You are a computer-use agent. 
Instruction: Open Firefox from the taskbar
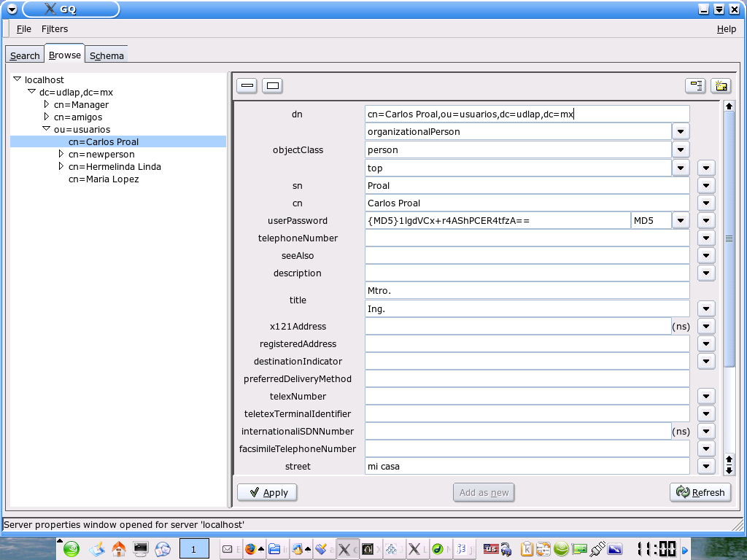pos(251,549)
